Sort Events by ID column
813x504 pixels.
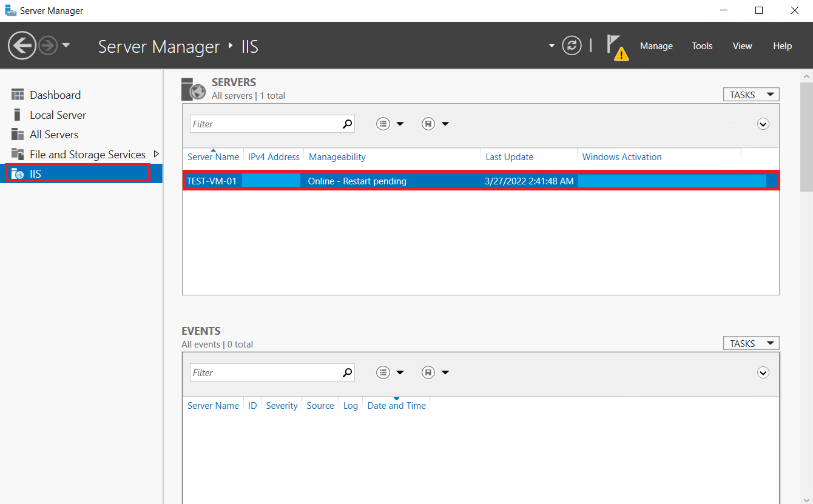tap(252, 405)
